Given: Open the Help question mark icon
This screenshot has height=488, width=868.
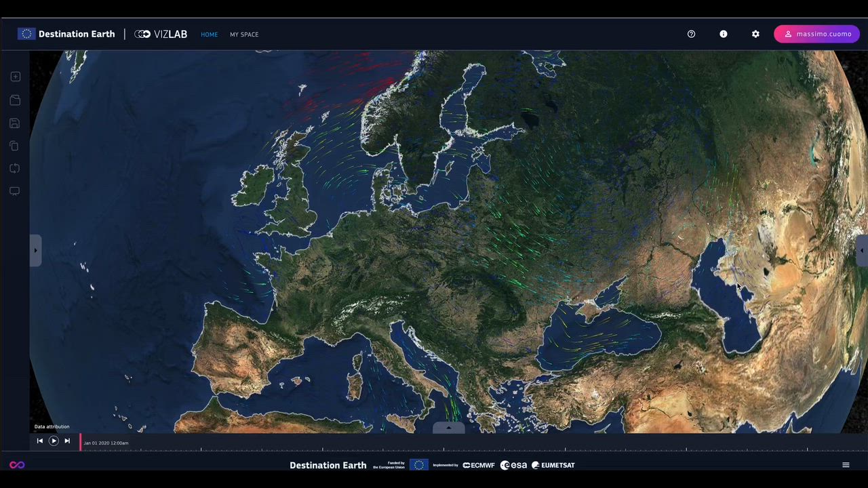Looking at the screenshot, I should pyautogui.click(x=691, y=34).
